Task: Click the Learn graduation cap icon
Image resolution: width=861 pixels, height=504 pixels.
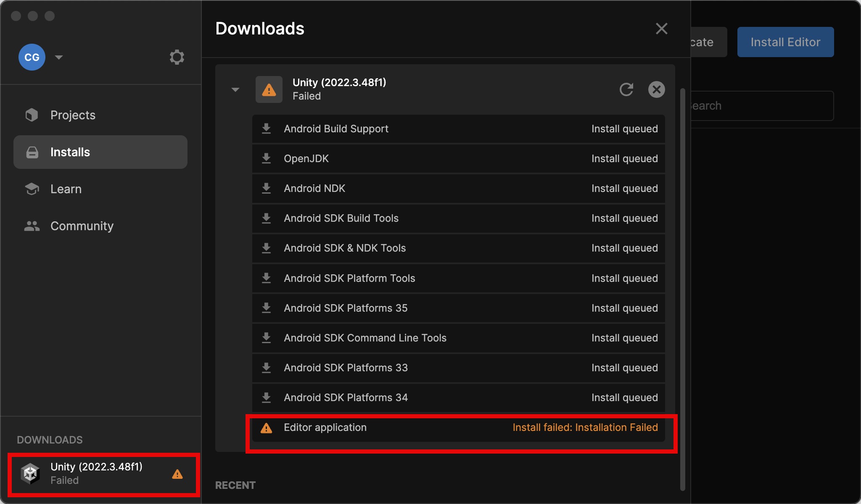Action: click(32, 189)
